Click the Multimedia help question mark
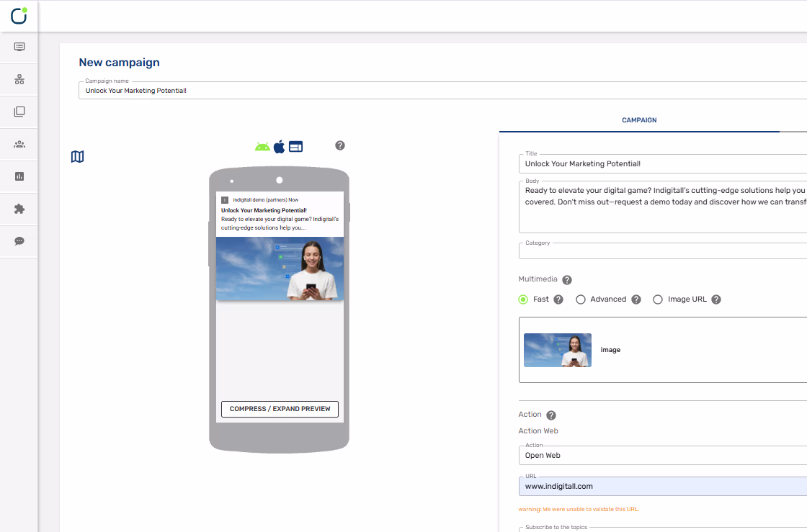Viewport: 807px width, 532px height. (x=566, y=279)
